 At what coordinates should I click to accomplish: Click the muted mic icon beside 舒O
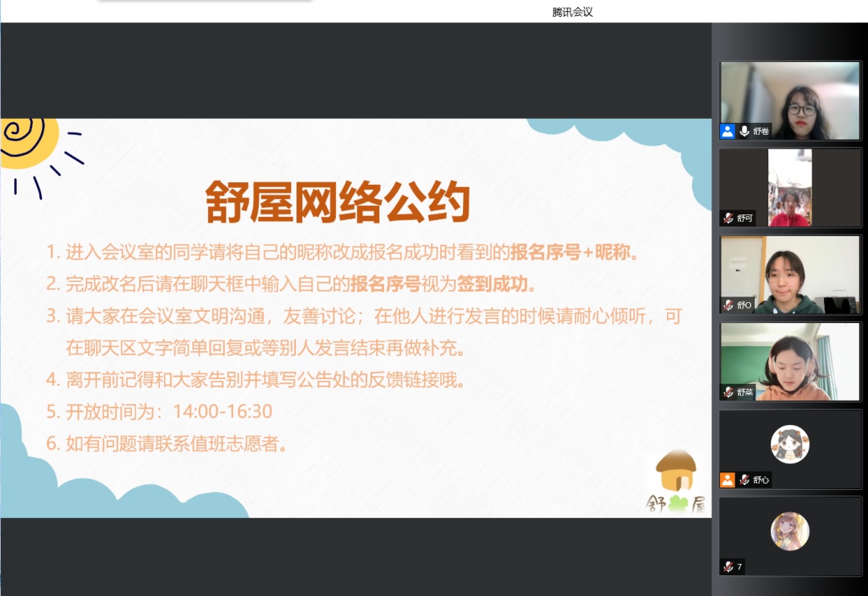tap(728, 305)
